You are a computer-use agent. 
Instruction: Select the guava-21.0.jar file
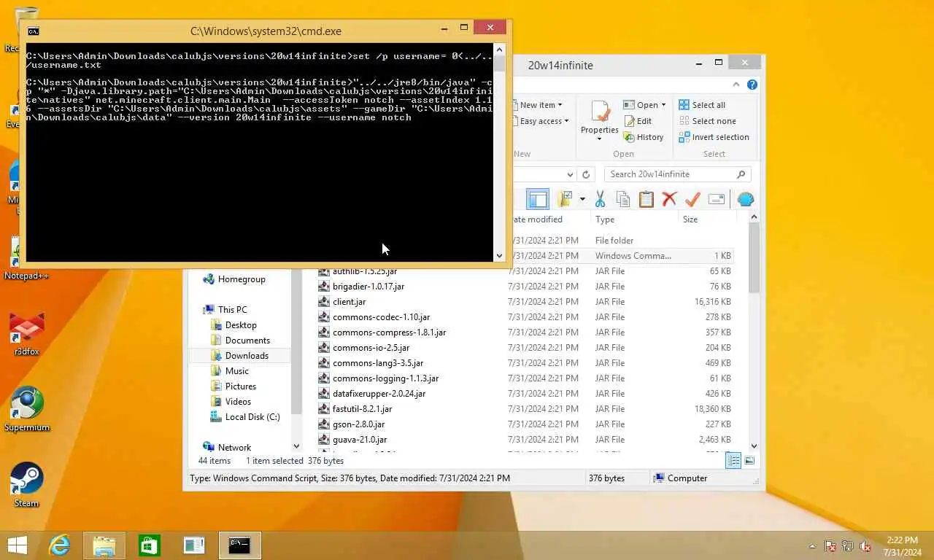click(x=360, y=440)
